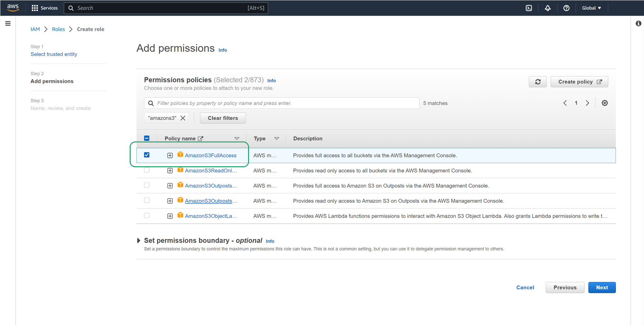
Task: Click the Description column header
Action: click(x=308, y=138)
